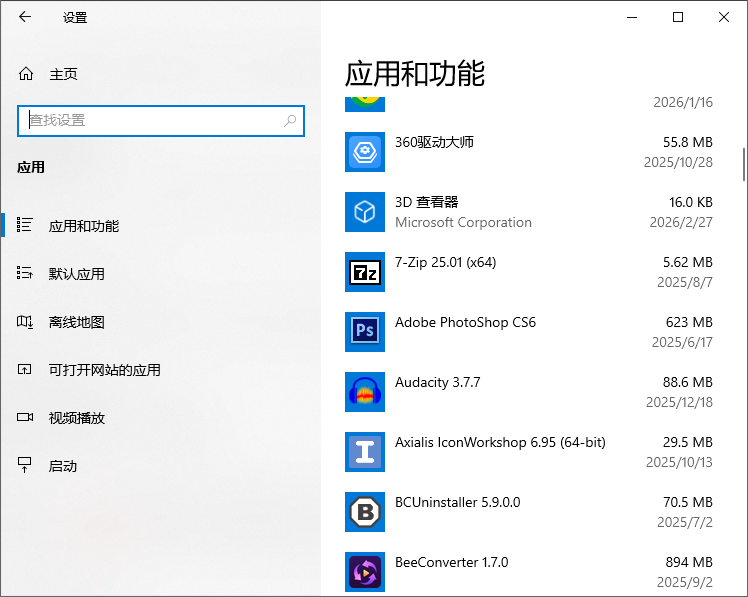Open 启动 in the sidebar
Viewport: 748px width, 597px height.
tap(160, 466)
